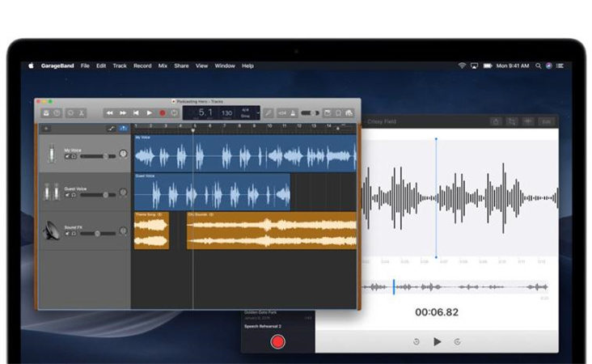Open Spotlight search in the menu bar

coord(538,66)
